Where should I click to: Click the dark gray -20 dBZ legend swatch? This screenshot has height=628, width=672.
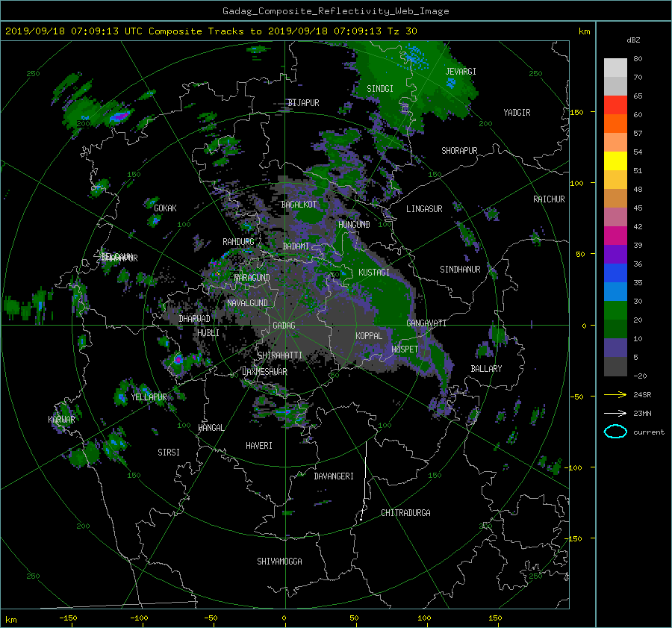(x=615, y=367)
